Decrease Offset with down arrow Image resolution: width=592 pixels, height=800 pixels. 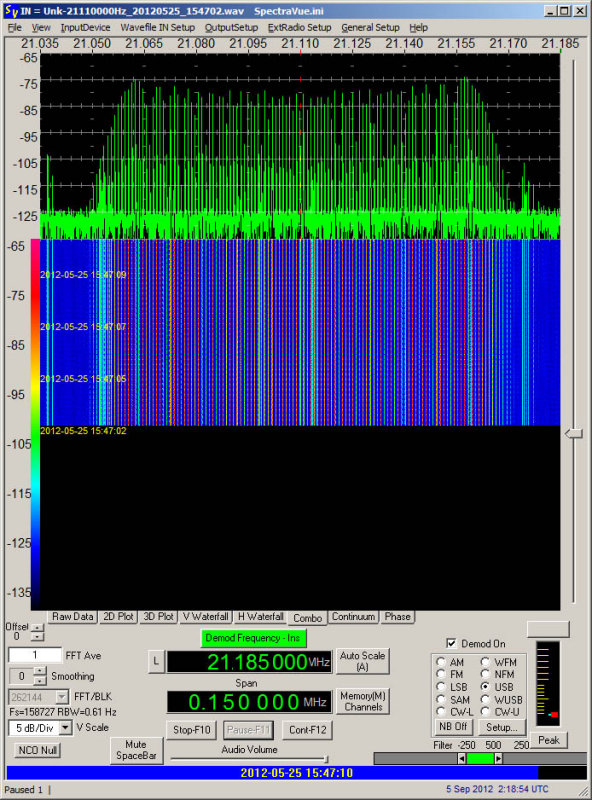(x=38, y=637)
